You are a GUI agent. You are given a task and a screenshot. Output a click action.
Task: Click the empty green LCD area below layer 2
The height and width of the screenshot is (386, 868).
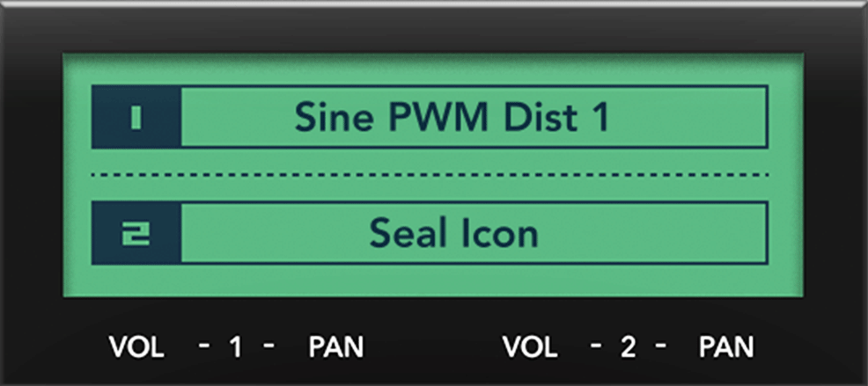point(430,282)
